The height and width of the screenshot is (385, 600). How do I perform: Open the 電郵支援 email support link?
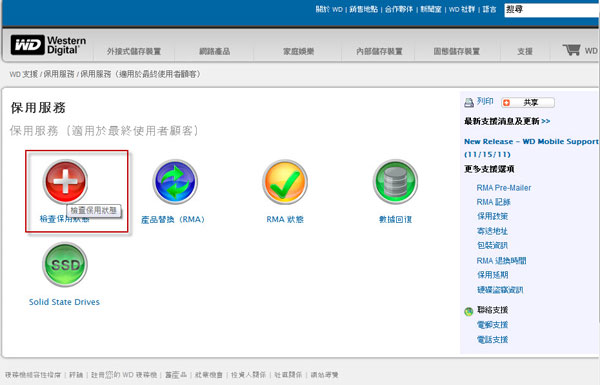492,325
